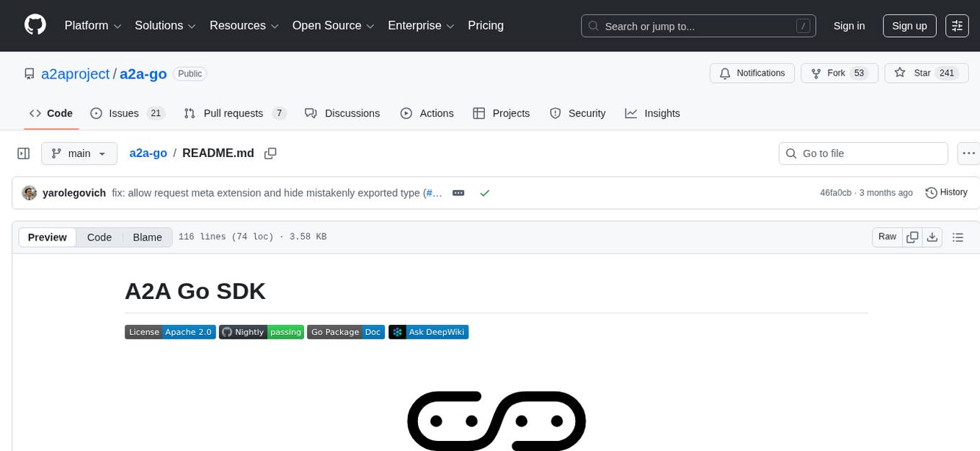Expand the Open Source menu
Screen dimensions: 980x451
click(x=332, y=25)
